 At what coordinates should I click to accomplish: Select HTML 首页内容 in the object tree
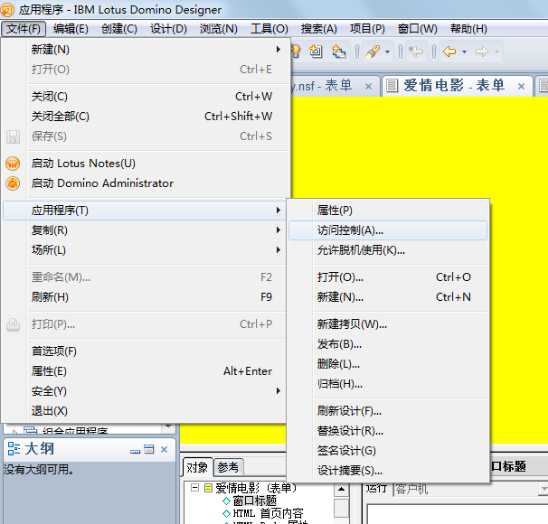click(x=268, y=513)
